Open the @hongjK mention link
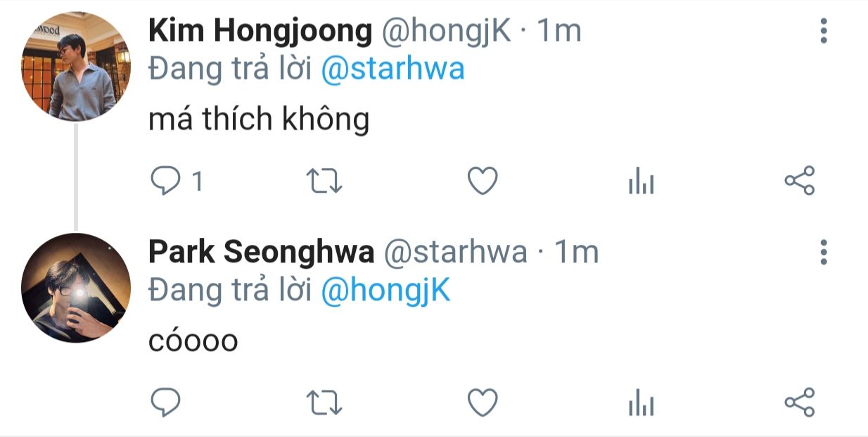 coord(385,291)
